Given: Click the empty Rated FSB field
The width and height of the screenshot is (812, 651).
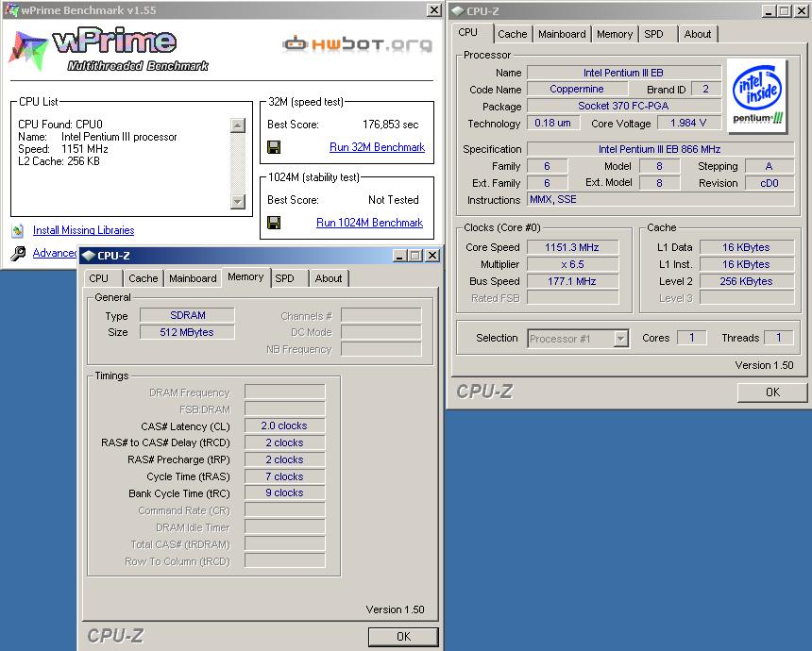Looking at the screenshot, I should (x=572, y=298).
